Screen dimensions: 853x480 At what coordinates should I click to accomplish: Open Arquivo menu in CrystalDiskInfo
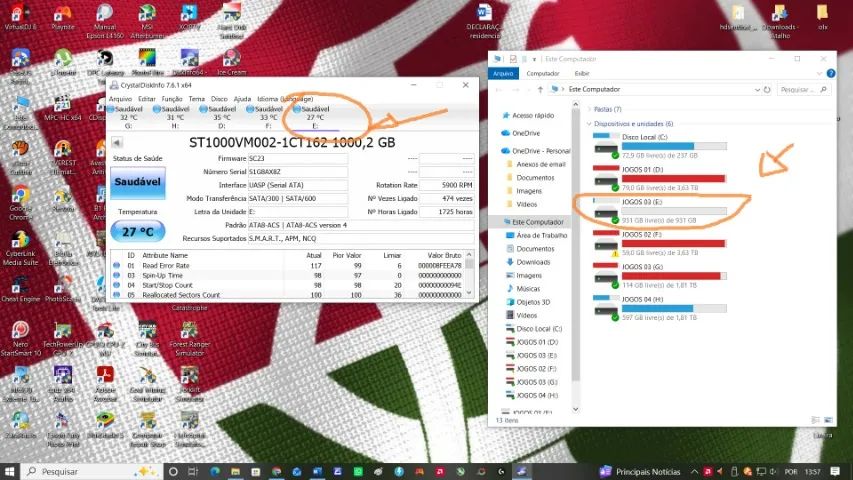[120, 99]
